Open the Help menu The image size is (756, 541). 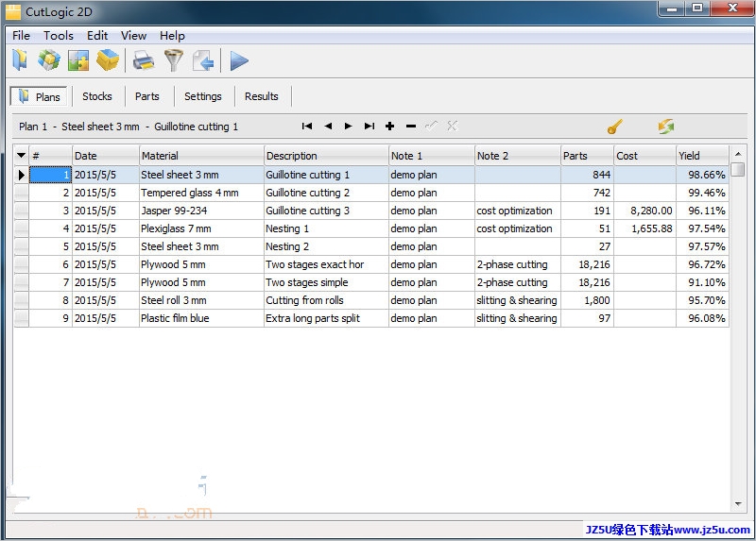click(172, 36)
